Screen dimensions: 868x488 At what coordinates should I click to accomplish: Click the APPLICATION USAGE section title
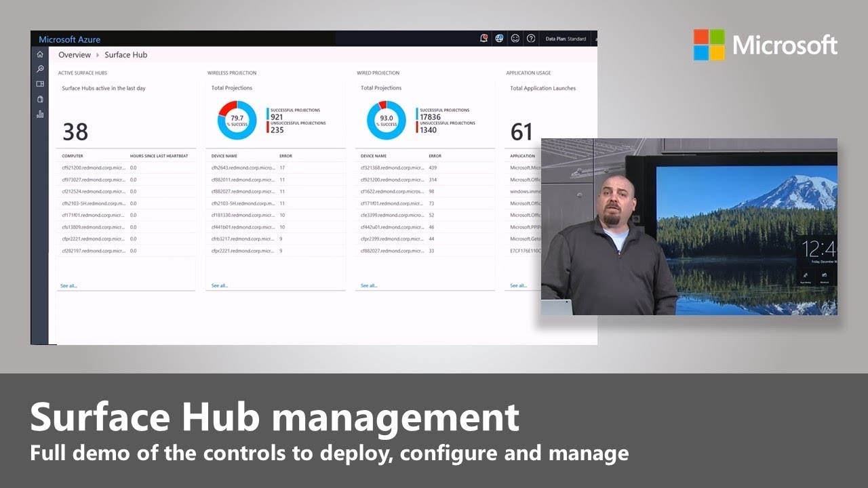coord(528,73)
